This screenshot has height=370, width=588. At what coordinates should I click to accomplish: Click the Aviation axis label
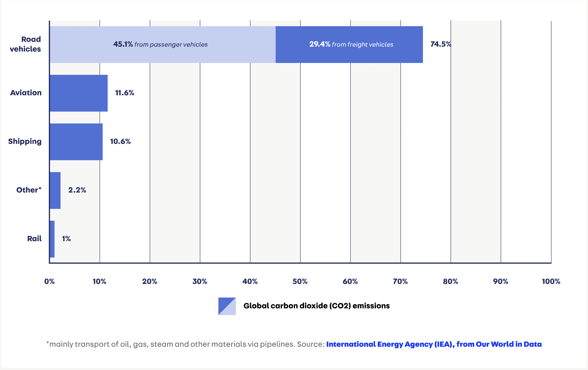(26, 93)
